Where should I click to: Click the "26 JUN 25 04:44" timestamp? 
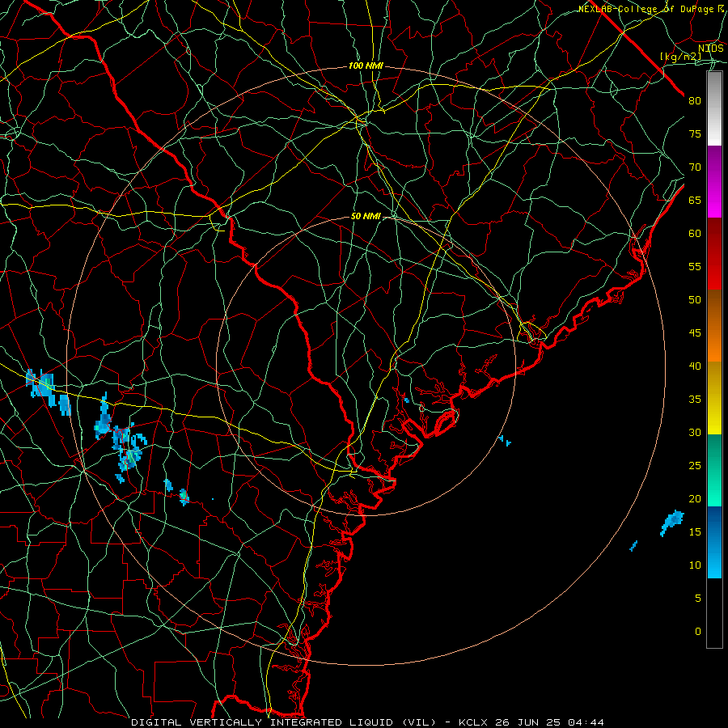tap(549, 722)
